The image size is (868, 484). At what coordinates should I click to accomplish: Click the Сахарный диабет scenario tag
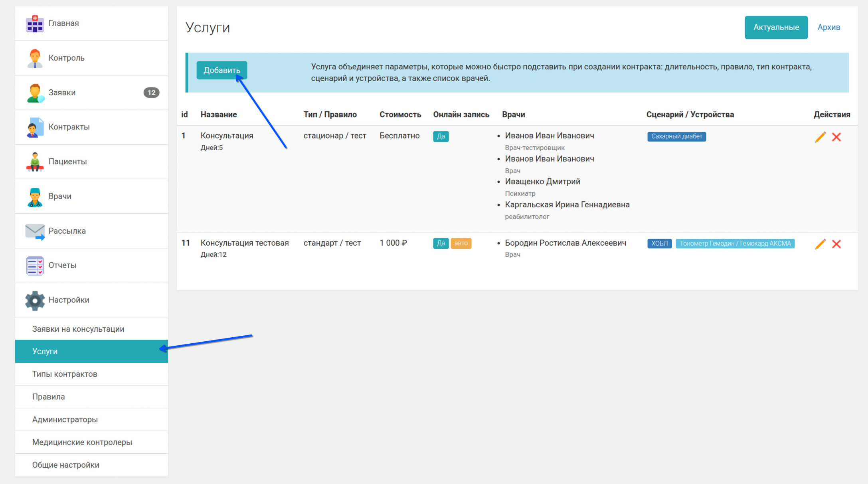(x=676, y=136)
